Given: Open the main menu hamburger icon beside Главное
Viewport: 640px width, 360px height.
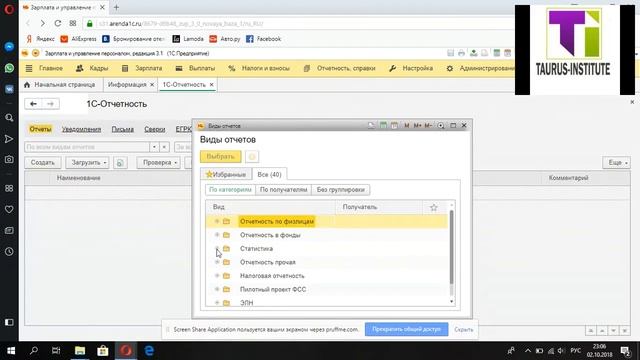Looking at the screenshot, I should tap(29, 68).
